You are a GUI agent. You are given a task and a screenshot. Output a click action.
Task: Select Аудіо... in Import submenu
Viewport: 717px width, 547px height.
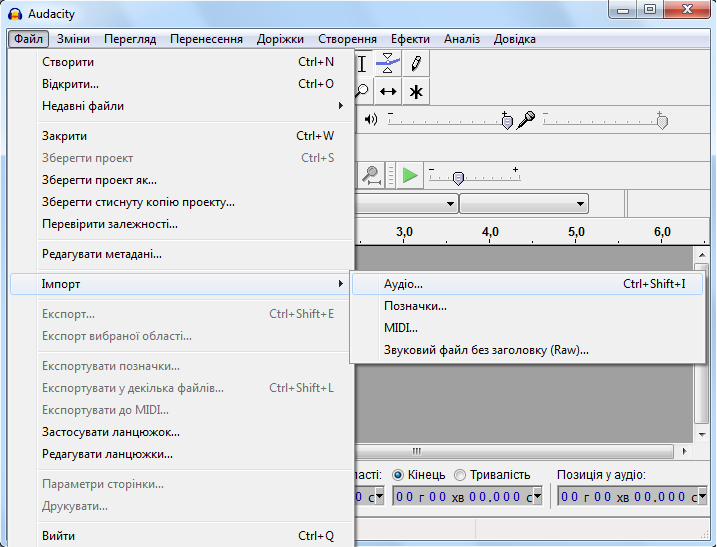(527, 284)
